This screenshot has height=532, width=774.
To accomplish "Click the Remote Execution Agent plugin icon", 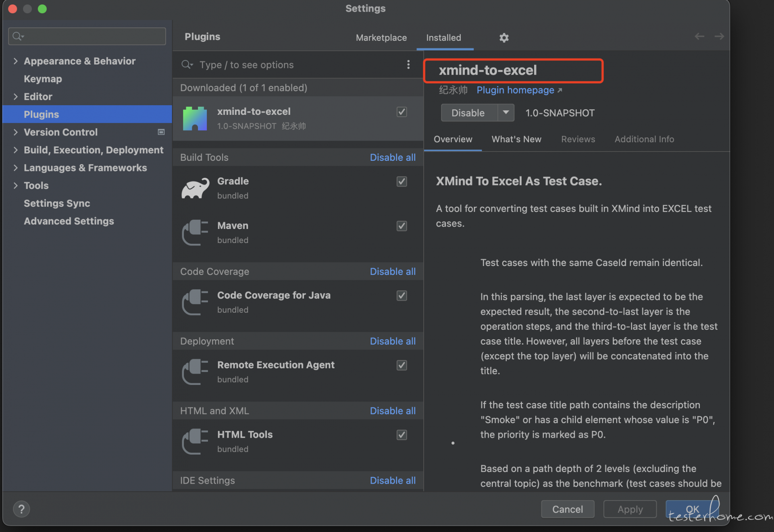I will click(x=195, y=372).
